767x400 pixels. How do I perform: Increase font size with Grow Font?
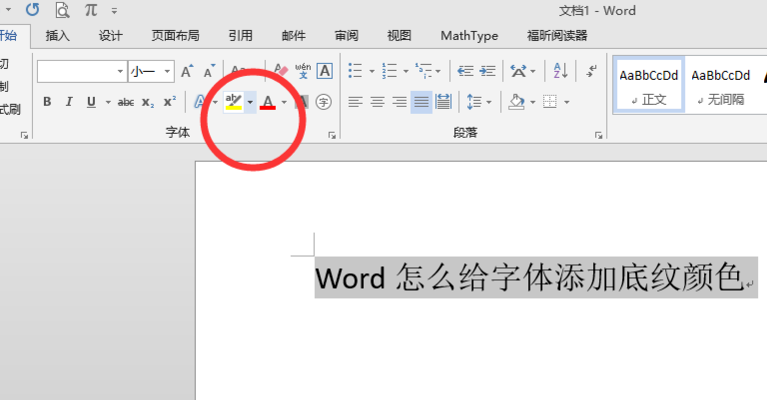tap(187, 72)
